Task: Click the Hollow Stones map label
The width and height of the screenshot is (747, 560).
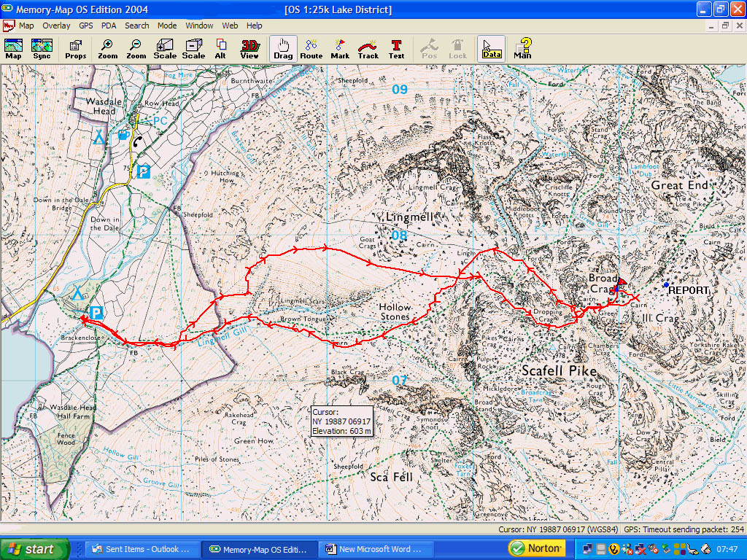Action: click(395, 312)
